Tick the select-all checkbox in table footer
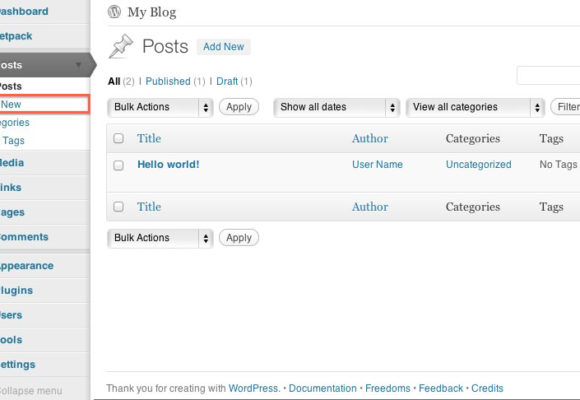Image resolution: width=580 pixels, height=400 pixels. click(118, 206)
